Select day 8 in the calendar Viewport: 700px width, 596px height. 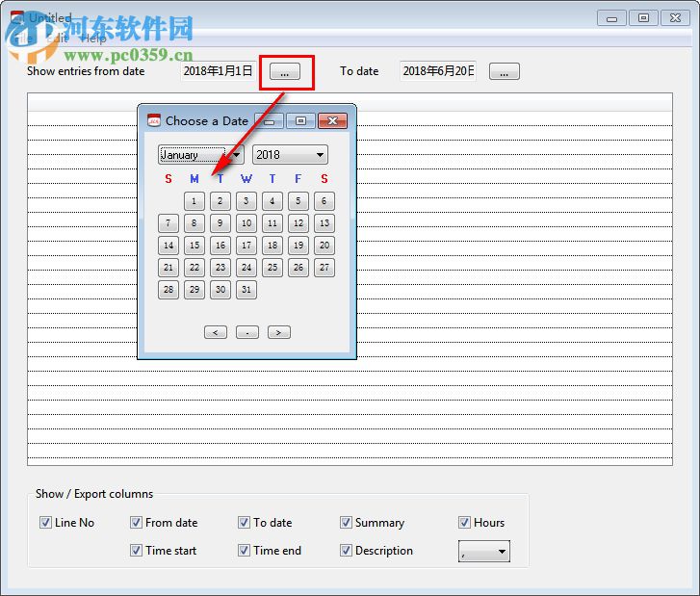click(x=194, y=223)
